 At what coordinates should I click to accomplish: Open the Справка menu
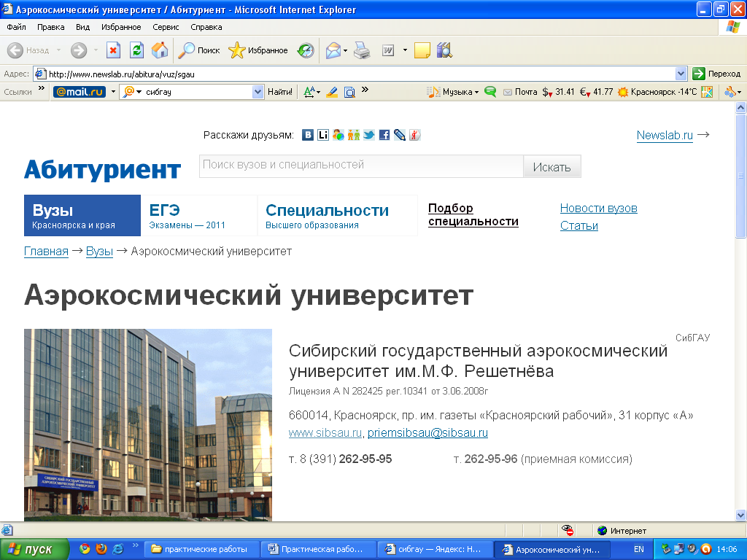[x=206, y=27]
